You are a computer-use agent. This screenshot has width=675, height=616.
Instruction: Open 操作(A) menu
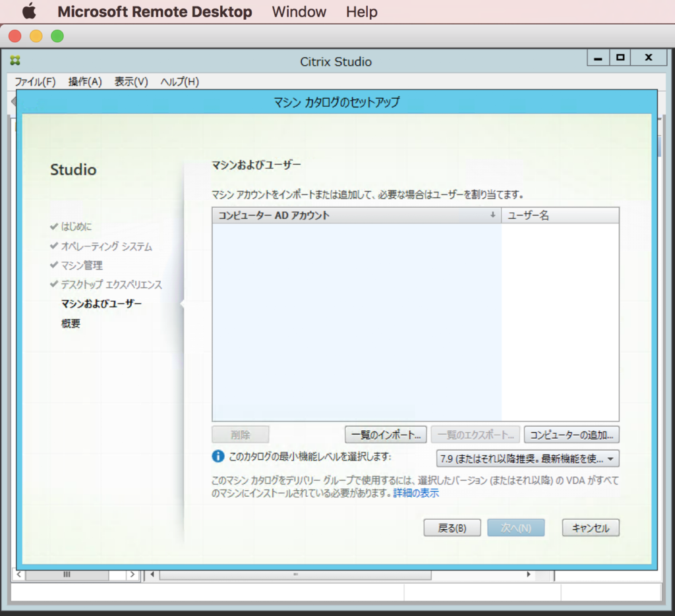tap(85, 82)
